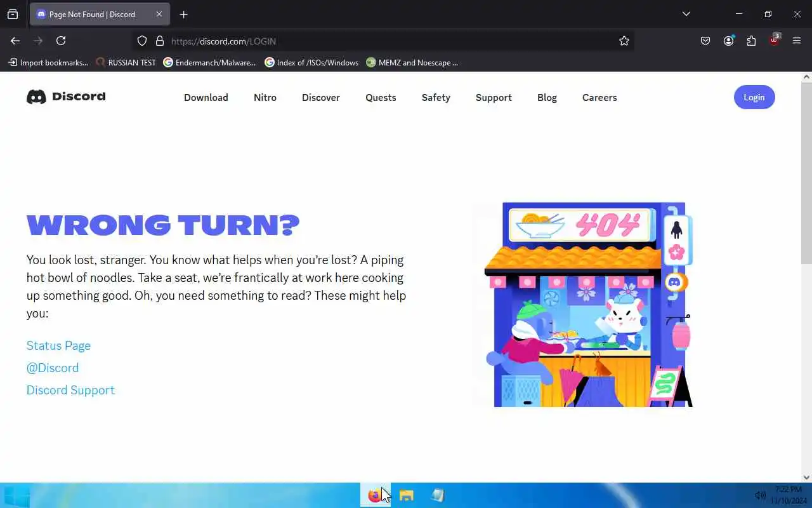Open the notepad-like taskbar app

tap(438, 495)
